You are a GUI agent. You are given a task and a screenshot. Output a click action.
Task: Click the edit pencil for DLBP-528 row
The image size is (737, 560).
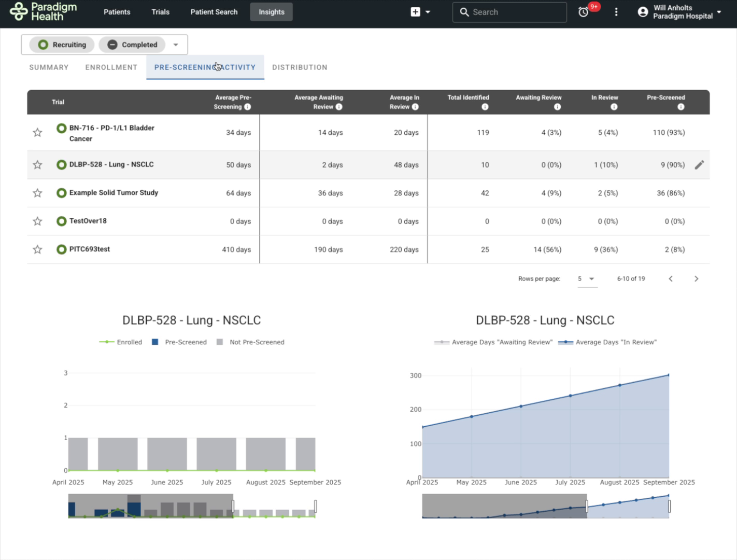(x=699, y=165)
